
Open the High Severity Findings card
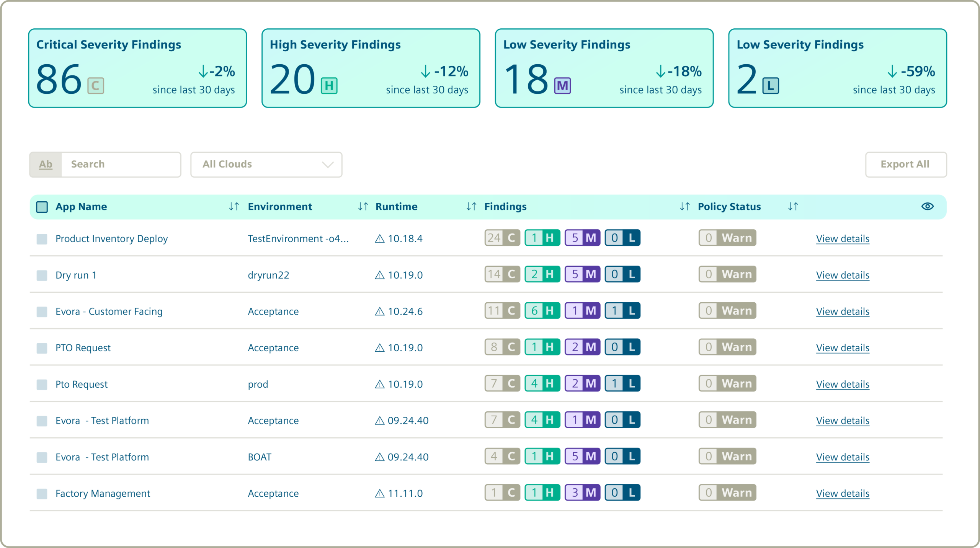coord(371,68)
